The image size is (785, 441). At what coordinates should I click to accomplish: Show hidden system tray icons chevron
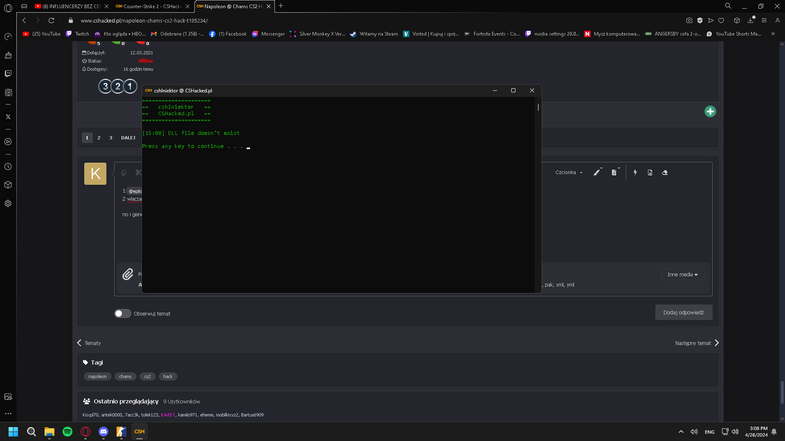point(681,432)
